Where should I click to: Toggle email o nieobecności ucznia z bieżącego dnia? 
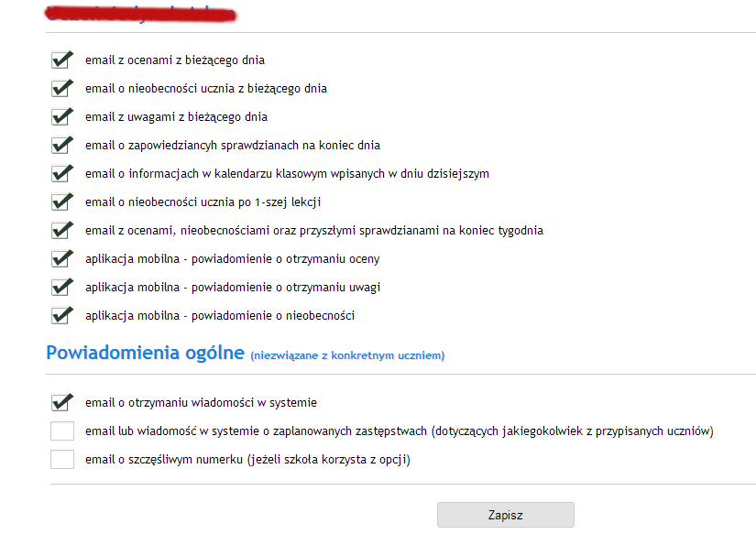pyautogui.click(x=62, y=89)
